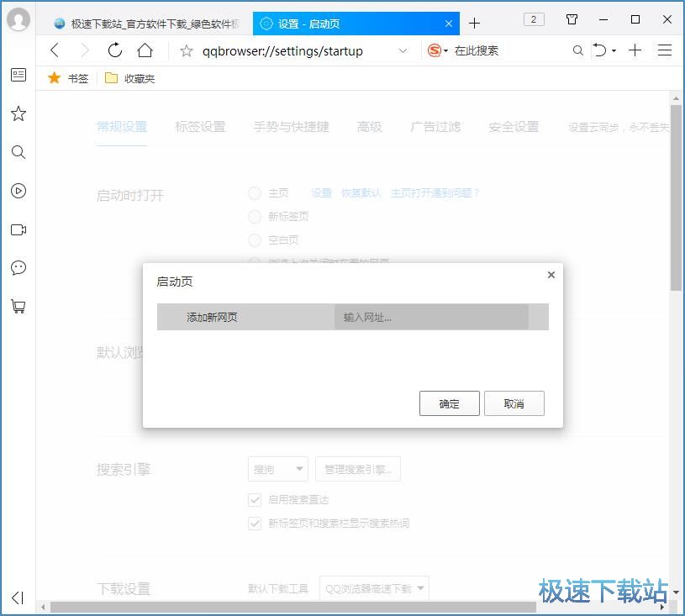This screenshot has width=685, height=616.
Task: Open the sidebar search icon
Action: [x=18, y=152]
